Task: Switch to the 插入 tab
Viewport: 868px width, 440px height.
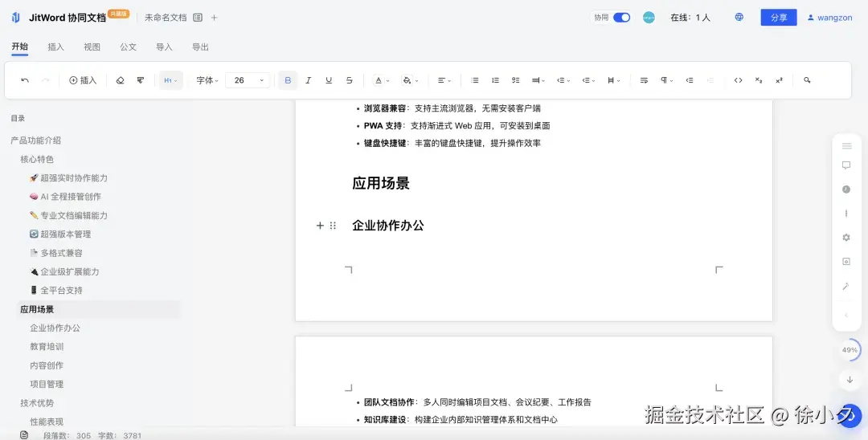Action: [x=56, y=47]
